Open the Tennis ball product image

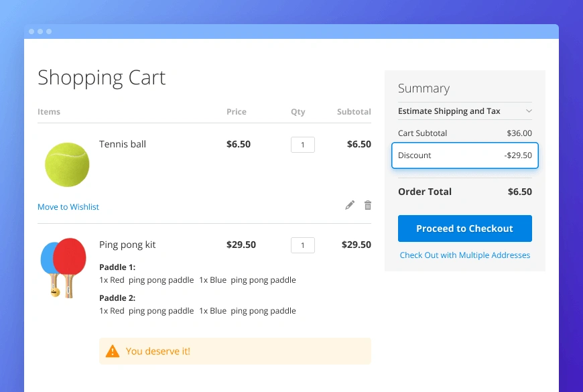[x=67, y=164]
